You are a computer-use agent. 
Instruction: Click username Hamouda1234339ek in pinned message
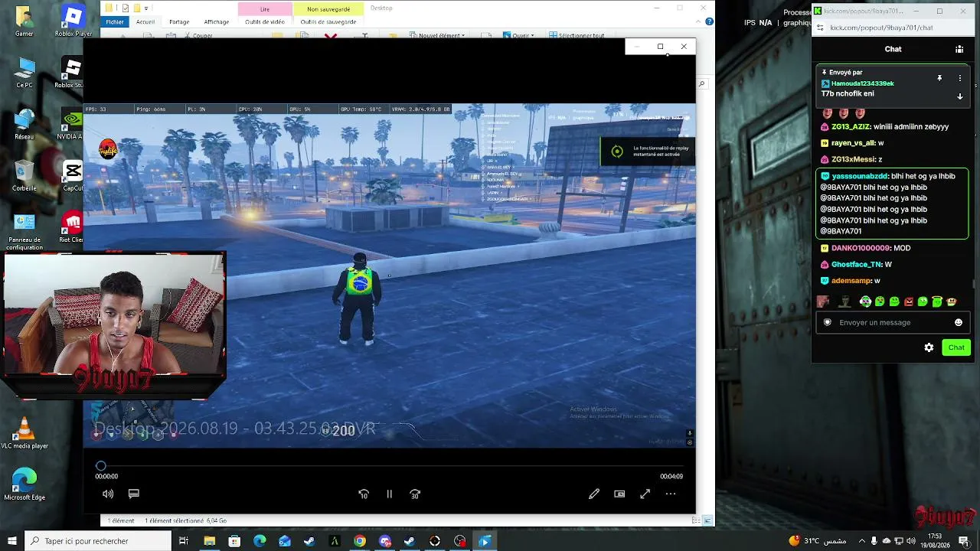(863, 83)
